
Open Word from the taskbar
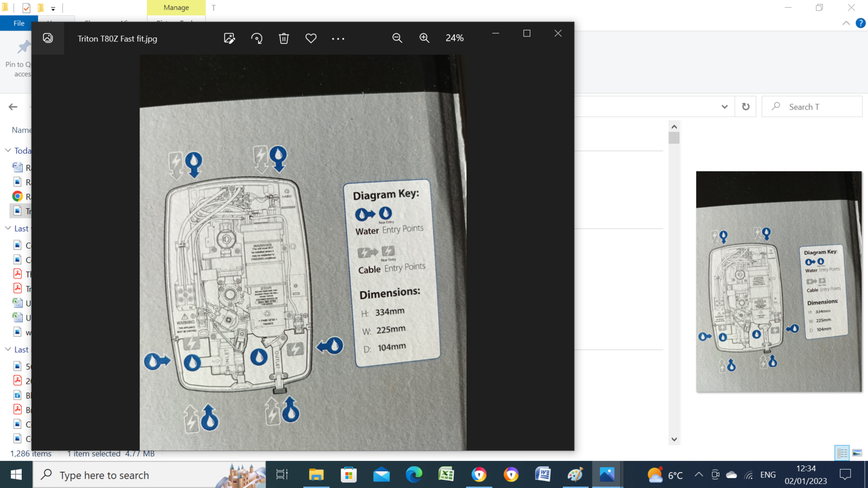(x=542, y=475)
